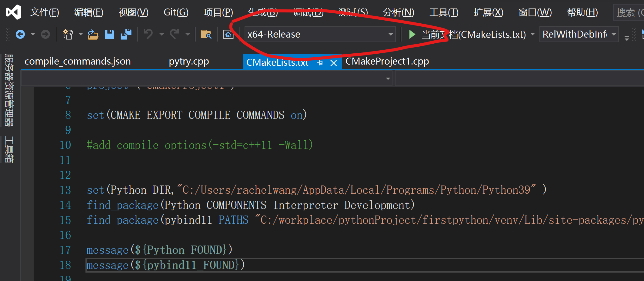
Task: Switch to pytry.cpp tab
Action: coord(189,62)
